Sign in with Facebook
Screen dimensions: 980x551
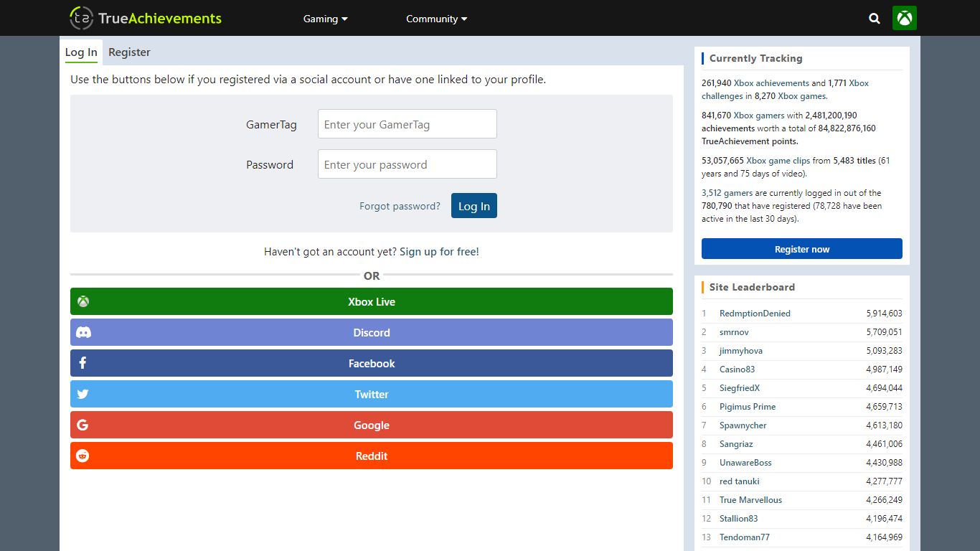(x=372, y=363)
